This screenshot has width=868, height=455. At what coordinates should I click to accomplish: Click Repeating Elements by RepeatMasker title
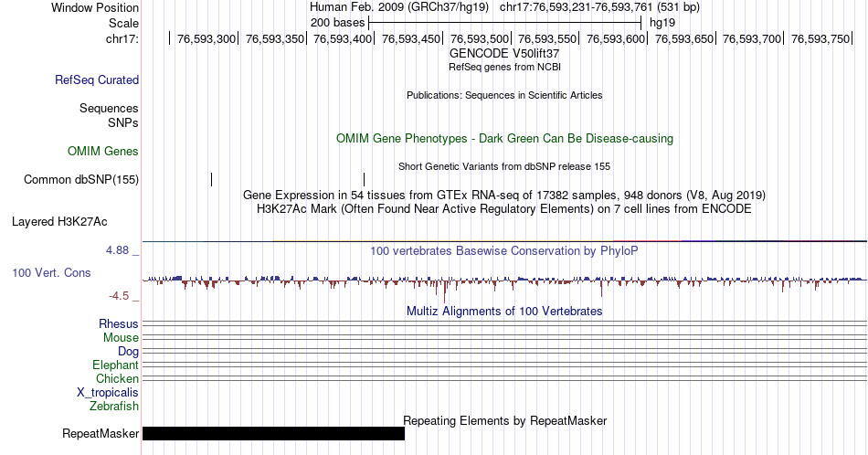pos(505,420)
